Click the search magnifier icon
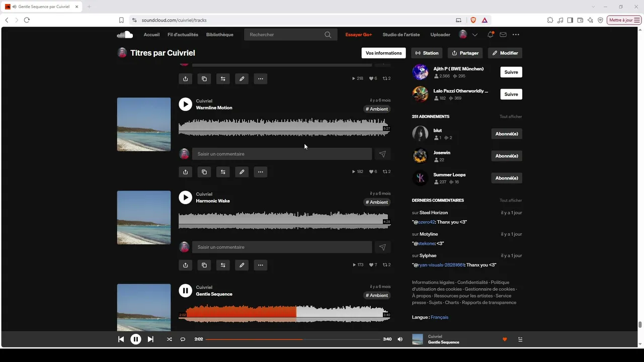 coord(328,35)
